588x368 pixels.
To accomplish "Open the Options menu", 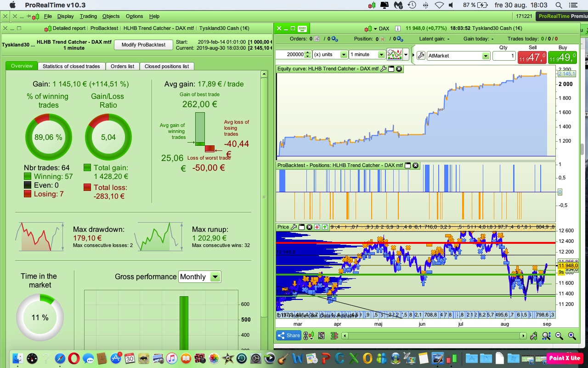I will pyautogui.click(x=135, y=16).
